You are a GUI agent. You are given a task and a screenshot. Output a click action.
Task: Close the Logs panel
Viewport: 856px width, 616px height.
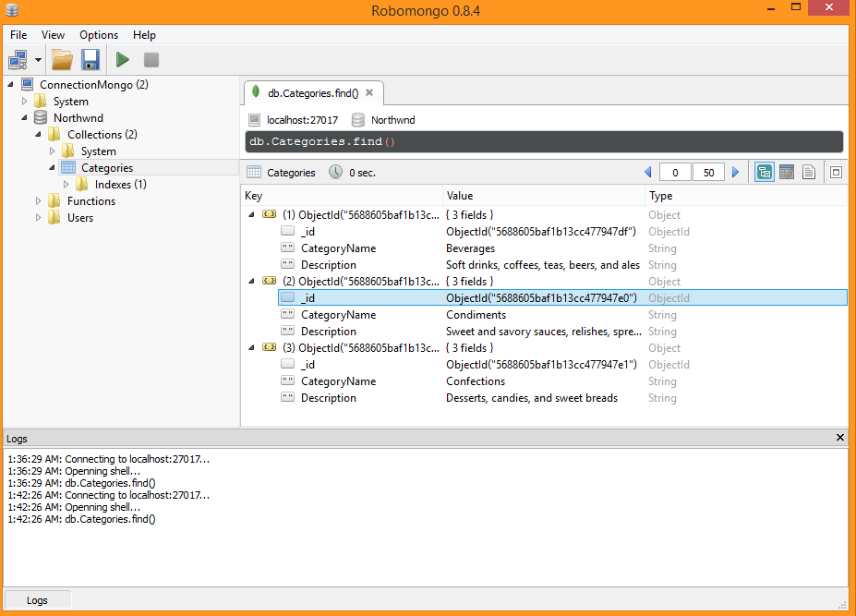(x=839, y=438)
